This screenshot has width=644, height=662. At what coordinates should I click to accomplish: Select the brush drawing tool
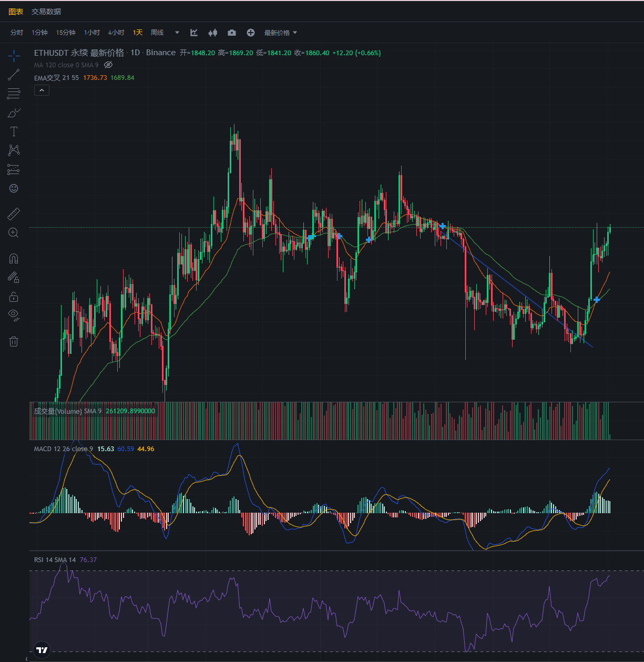point(14,113)
